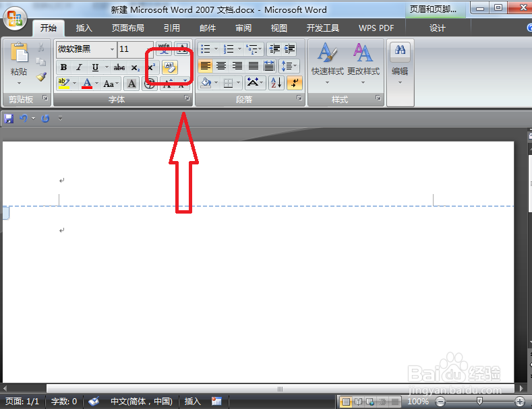Toggle Italic formatting
The image size is (532, 409).
[79, 67]
